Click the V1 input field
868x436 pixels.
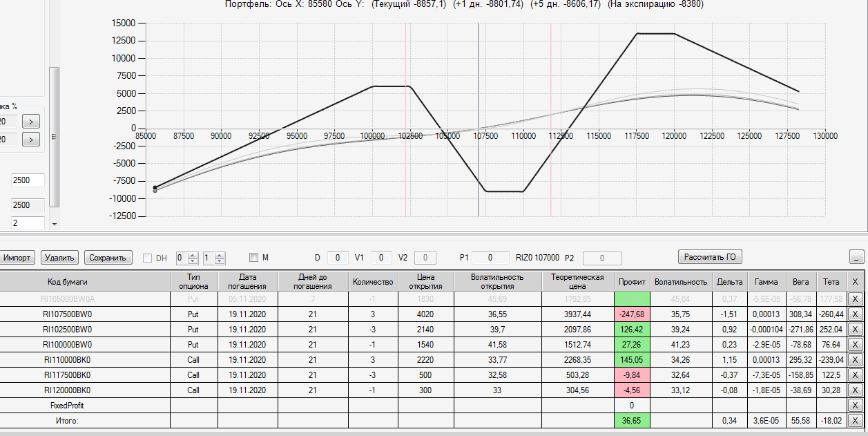pyautogui.click(x=381, y=258)
